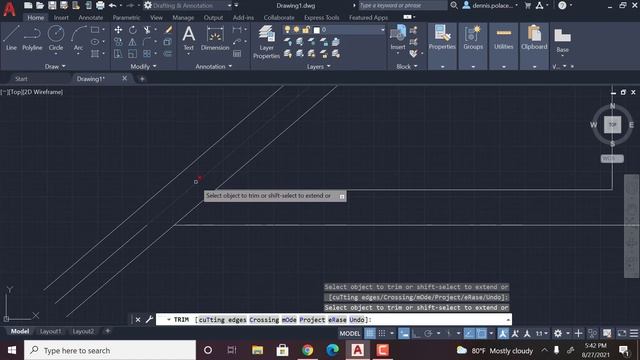Open the Insert ribbon tab
Image resolution: width=640 pixels, height=360 pixels.
point(61,18)
